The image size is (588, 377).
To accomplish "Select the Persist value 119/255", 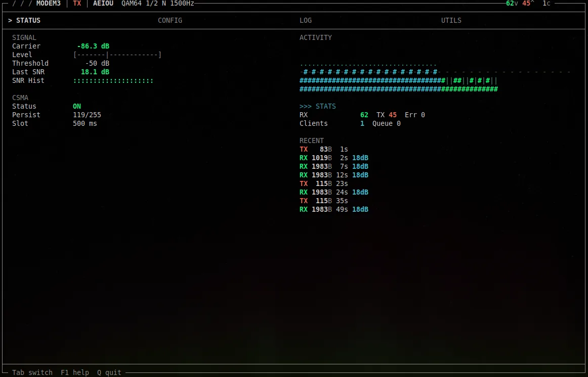I will [x=87, y=115].
